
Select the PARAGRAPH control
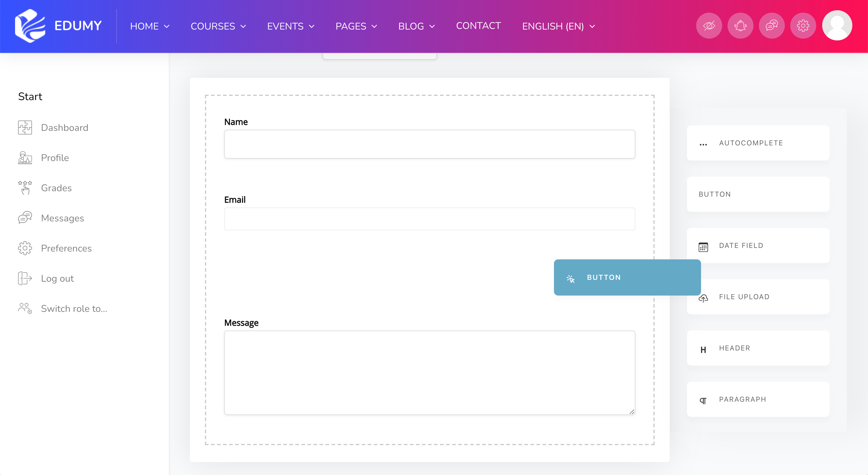(758, 399)
